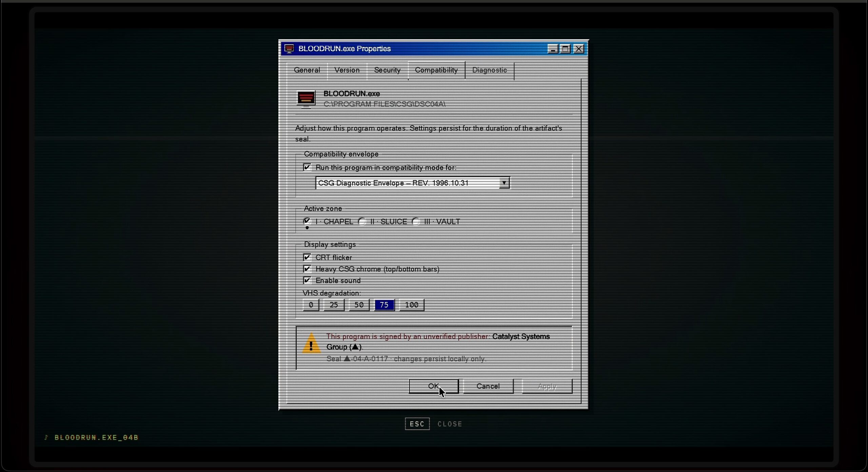Click the Seal 04-A-0117 notice text
Viewport: 868px width, 472px height.
coord(406,359)
